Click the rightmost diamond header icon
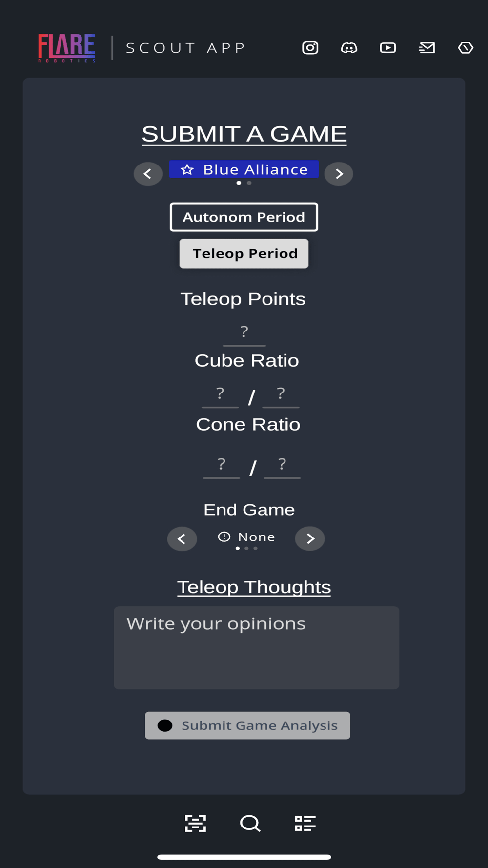The width and height of the screenshot is (488, 868). pyautogui.click(x=466, y=48)
